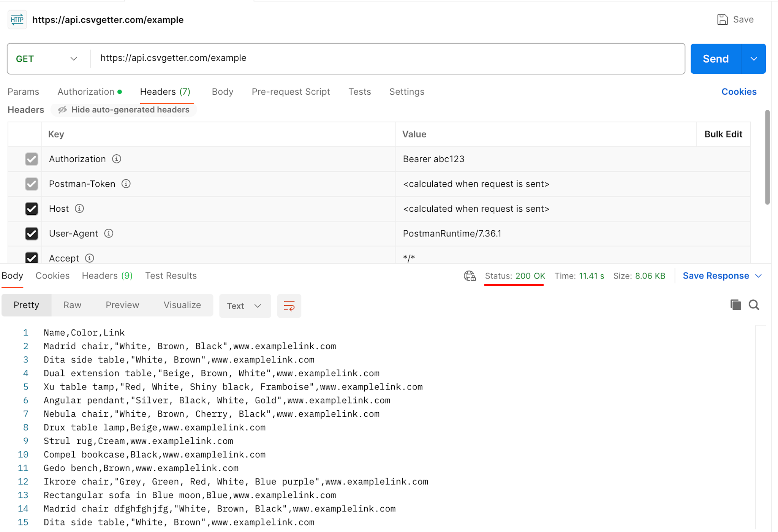The width and height of the screenshot is (778, 532).
Task: View network and SSL connection details
Action: pyautogui.click(x=470, y=276)
